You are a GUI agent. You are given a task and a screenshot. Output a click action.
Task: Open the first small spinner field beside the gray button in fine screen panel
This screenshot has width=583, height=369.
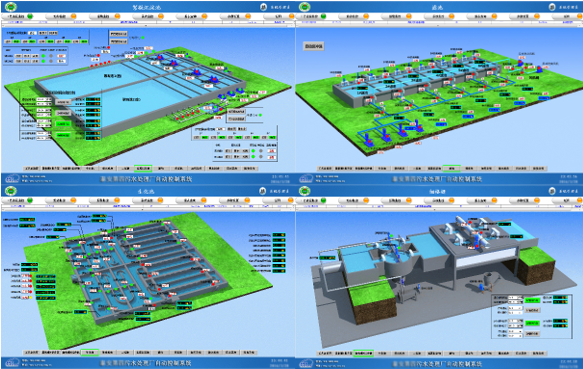click(515, 308)
